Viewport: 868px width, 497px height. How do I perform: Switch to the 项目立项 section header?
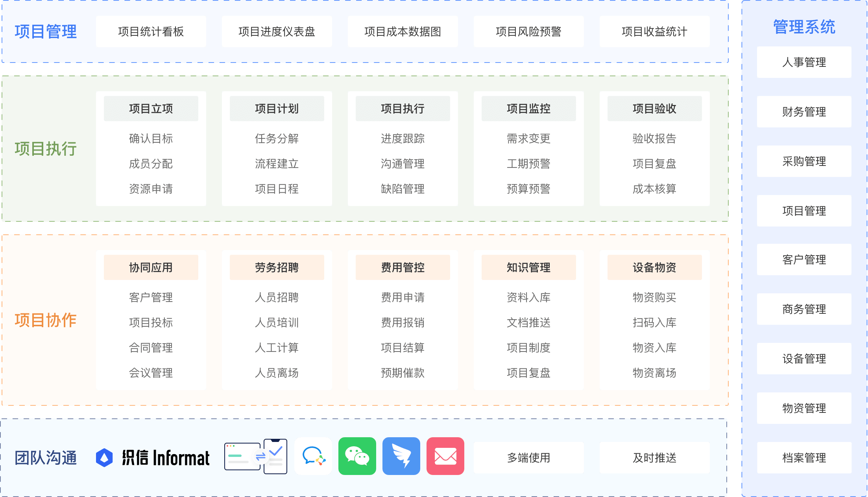(x=151, y=108)
